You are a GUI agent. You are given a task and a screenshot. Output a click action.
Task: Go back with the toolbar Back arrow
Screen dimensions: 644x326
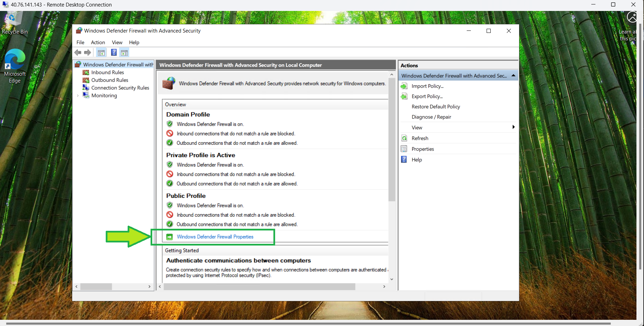tap(78, 53)
